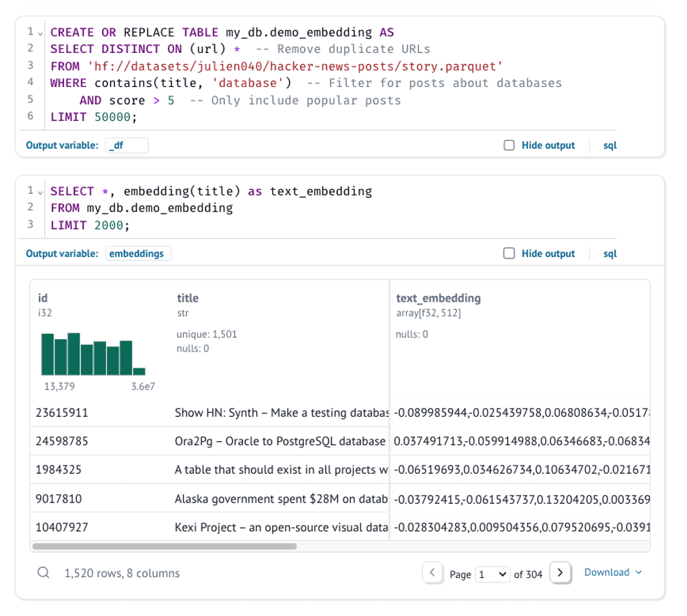Screen dimensions: 687x616
Task: Select the sql language badge on the first cell
Action: [609, 145]
